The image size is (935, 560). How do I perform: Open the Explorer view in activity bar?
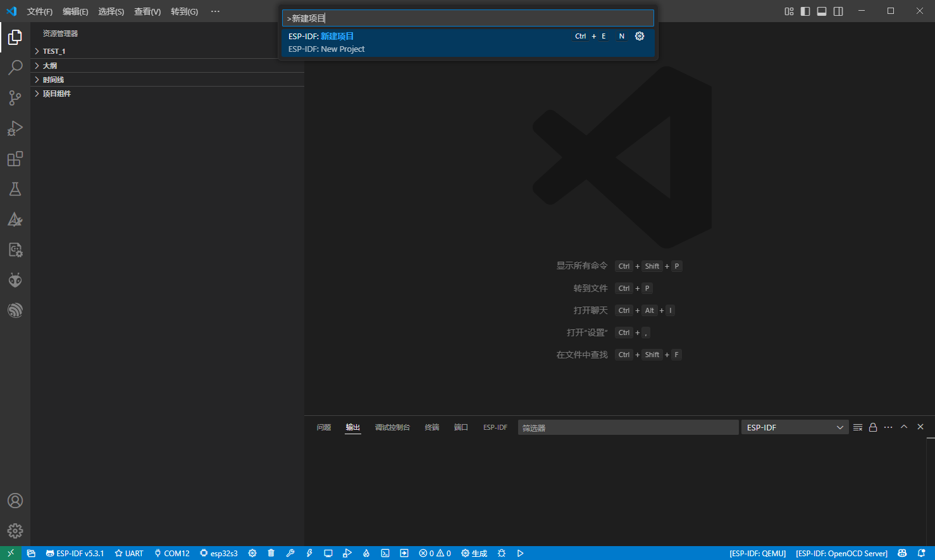pos(15,37)
